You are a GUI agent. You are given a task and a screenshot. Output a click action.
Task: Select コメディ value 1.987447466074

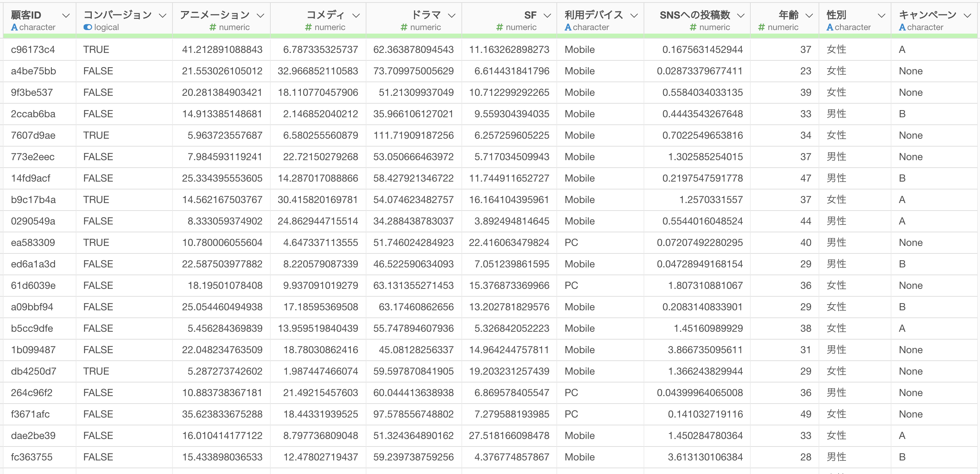point(321,371)
